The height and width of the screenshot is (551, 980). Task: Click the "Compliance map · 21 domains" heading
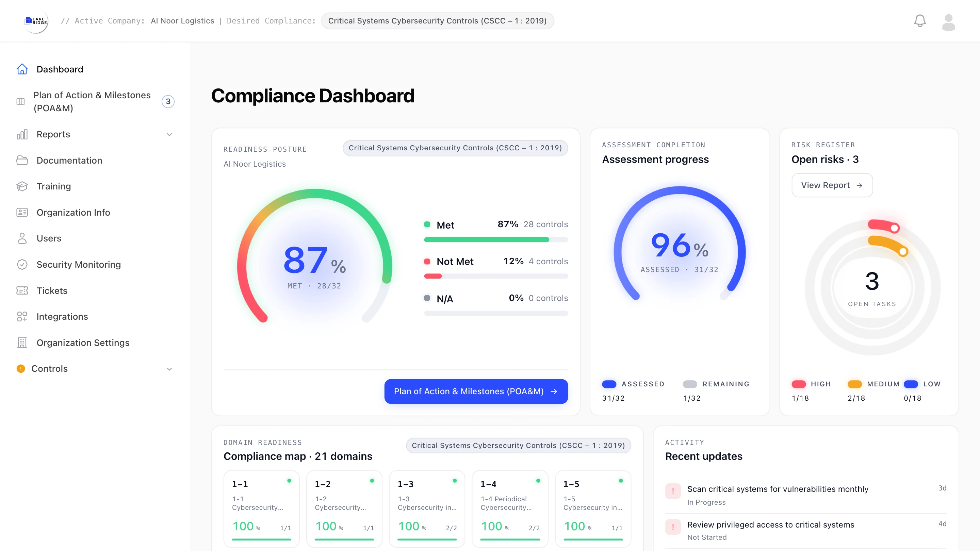298,456
